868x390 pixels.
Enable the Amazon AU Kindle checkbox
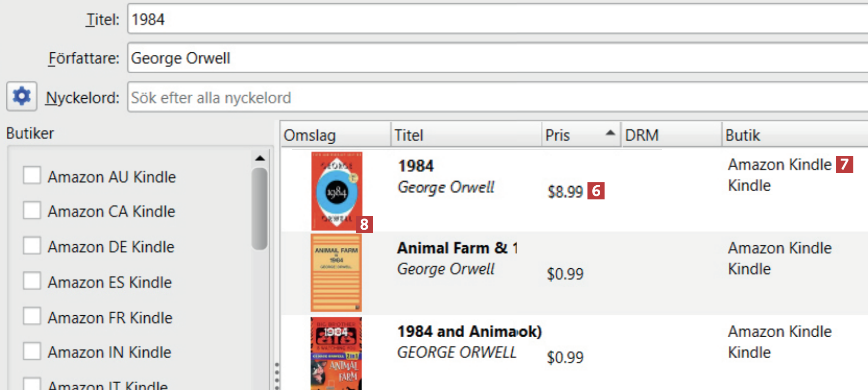tap(32, 175)
